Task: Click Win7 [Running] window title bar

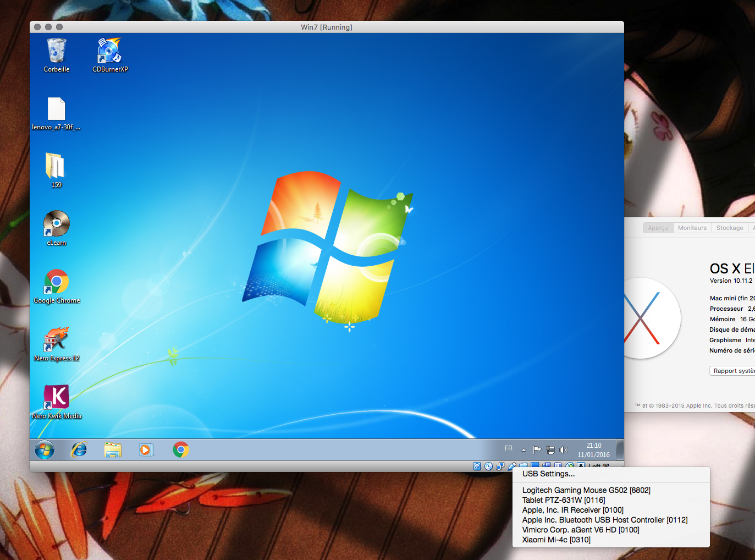Action: tap(327, 27)
